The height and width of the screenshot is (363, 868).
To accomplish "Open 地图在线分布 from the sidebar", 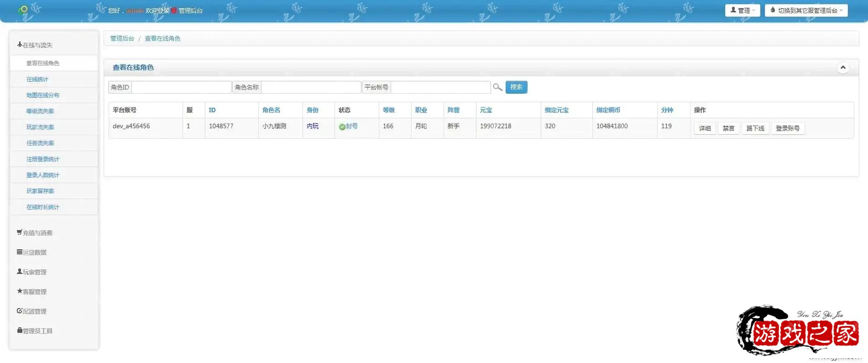I will coord(43,95).
